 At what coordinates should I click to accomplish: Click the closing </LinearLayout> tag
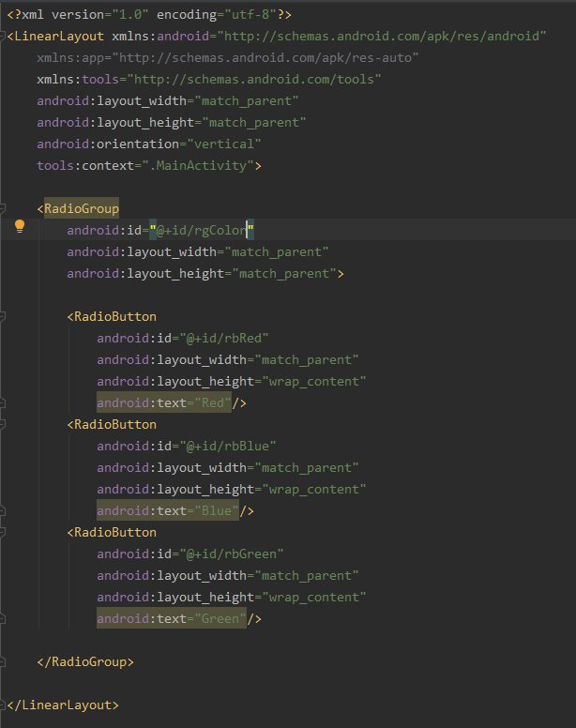[63, 705]
